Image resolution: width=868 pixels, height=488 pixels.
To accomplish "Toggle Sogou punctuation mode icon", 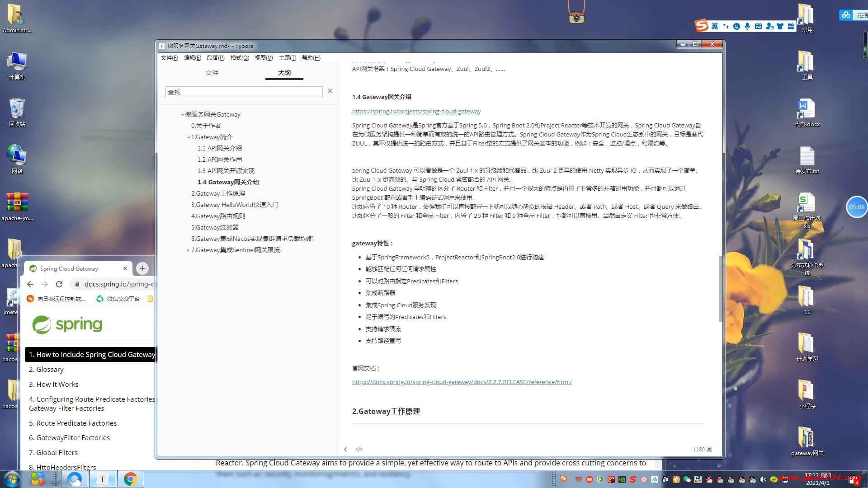I will pos(726,26).
